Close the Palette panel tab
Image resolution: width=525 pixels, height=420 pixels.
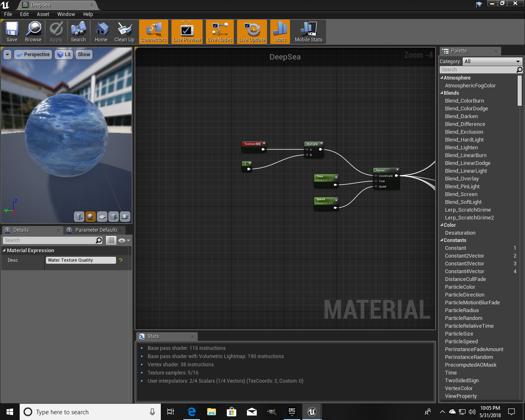coord(496,51)
